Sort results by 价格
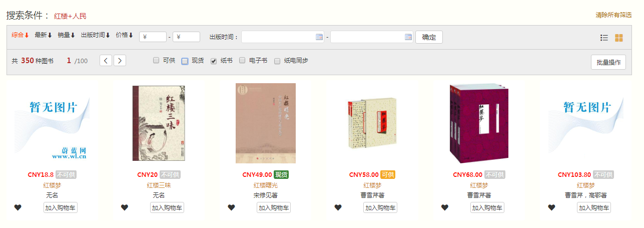644x228 pixels. coord(125,35)
